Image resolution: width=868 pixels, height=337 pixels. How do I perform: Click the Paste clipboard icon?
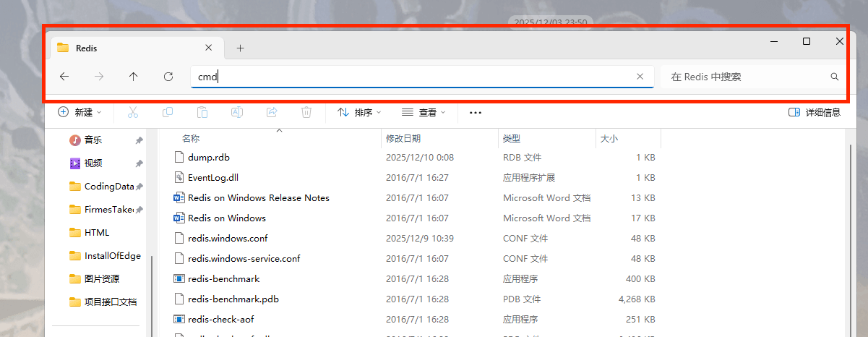click(x=202, y=112)
